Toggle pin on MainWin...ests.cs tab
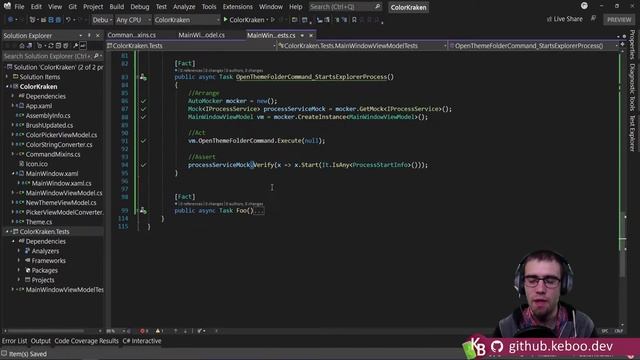Viewport: 640px width, 360px height. tap(302, 36)
